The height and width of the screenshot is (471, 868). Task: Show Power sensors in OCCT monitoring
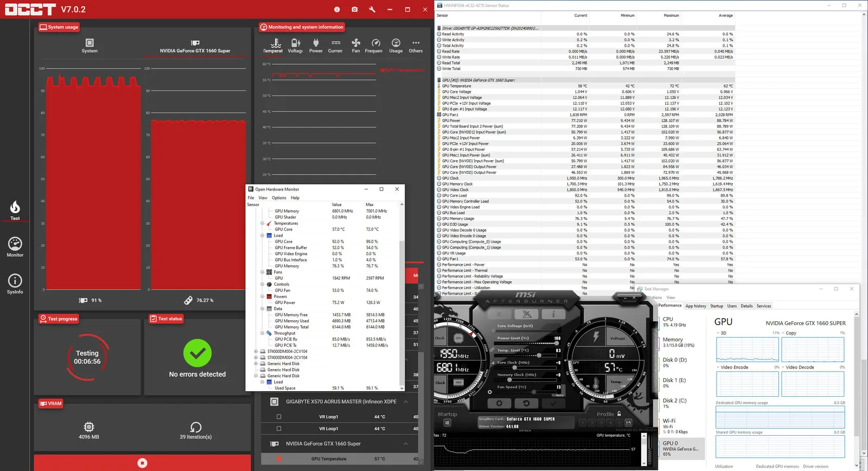coord(316,46)
